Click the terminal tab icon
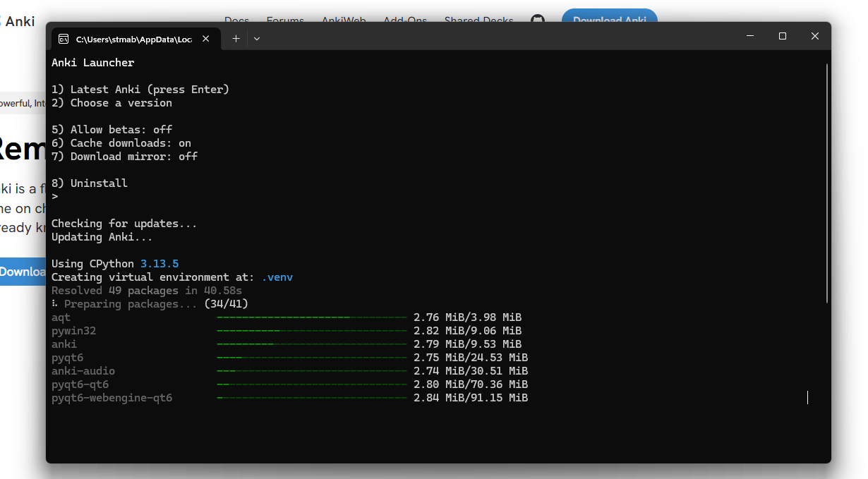 click(64, 39)
